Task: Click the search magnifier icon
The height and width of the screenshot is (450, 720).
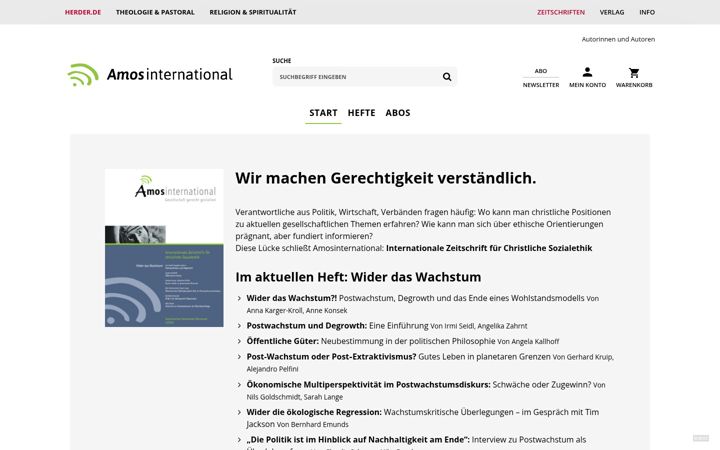Action: click(x=447, y=77)
